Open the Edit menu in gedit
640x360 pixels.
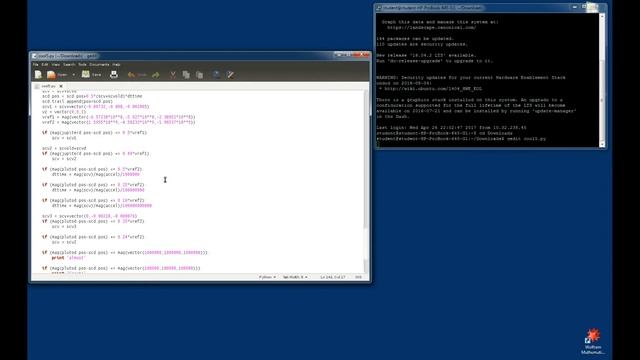(x=44, y=64)
